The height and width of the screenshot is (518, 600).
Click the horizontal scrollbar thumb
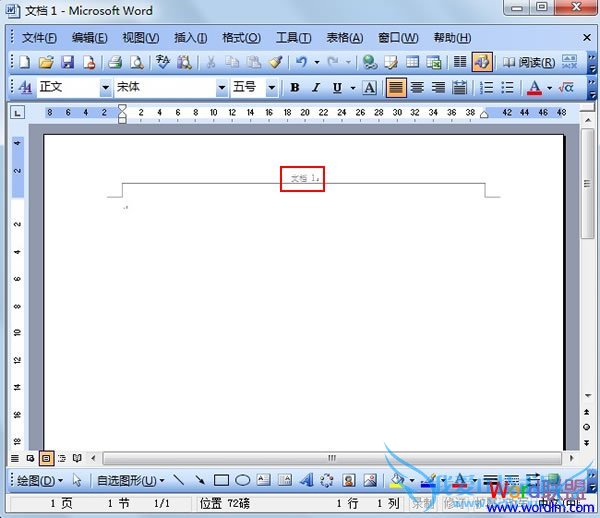[x=332, y=458]
